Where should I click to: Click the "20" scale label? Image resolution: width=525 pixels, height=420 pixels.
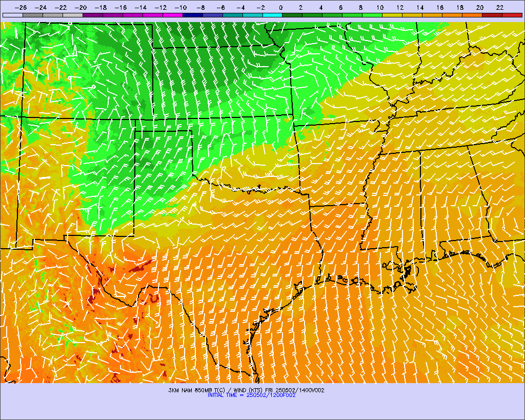480,7
